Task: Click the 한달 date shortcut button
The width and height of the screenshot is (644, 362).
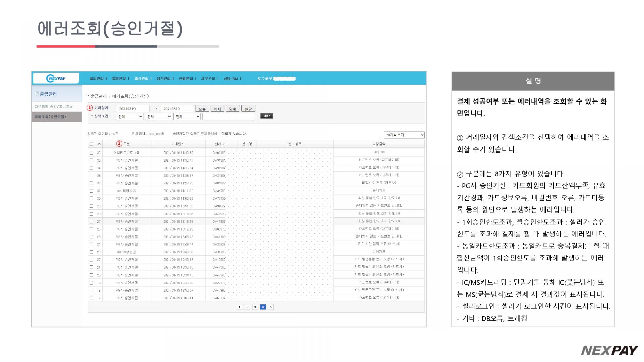Action: pyautogui.click(x=248, y=109)
